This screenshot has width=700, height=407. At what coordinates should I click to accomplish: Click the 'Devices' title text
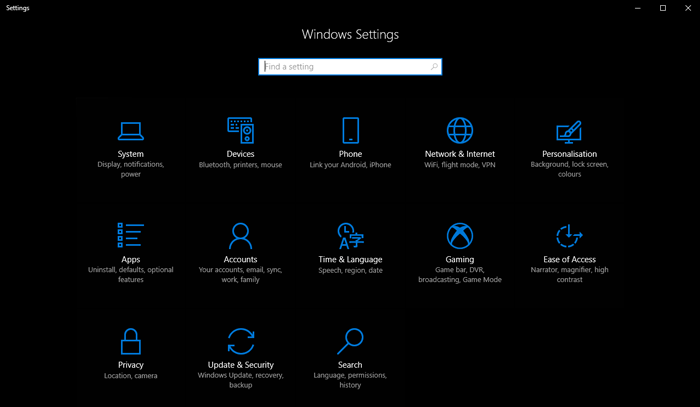(x=241, y=154)
